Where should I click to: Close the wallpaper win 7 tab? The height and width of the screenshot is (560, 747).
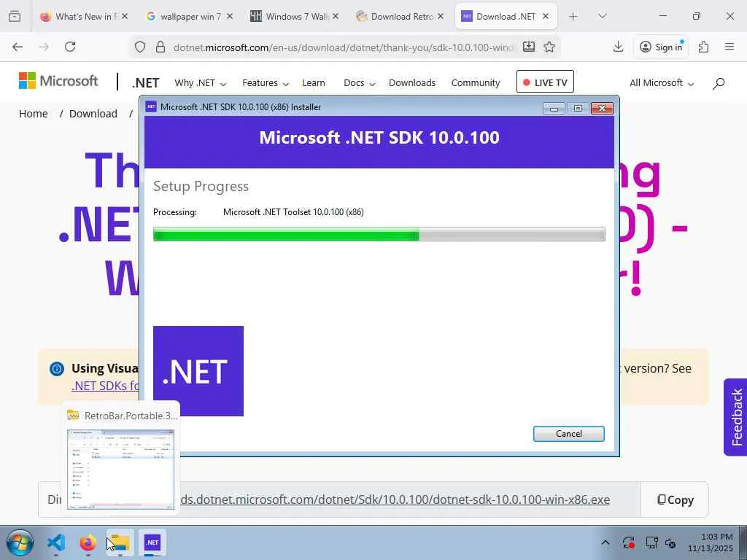pos(230,16)
